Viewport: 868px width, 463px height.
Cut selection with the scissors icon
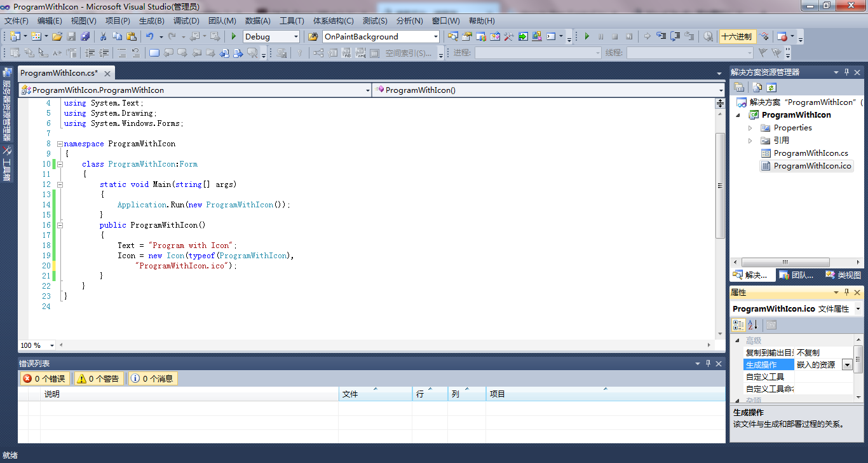[103, 36]
